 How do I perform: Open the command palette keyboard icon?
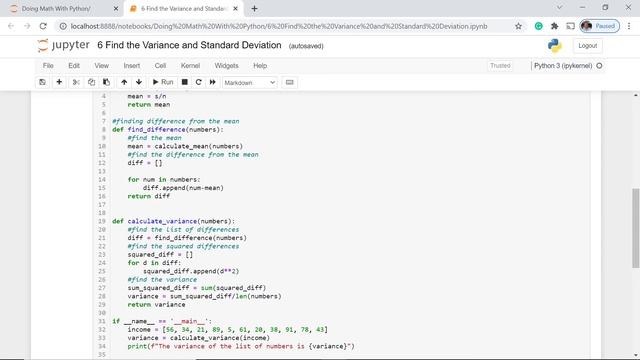pos(289,82)
